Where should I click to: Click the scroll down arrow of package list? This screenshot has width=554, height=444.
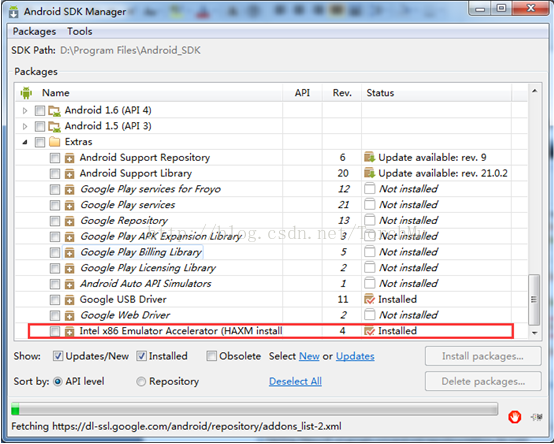point(534,333)
